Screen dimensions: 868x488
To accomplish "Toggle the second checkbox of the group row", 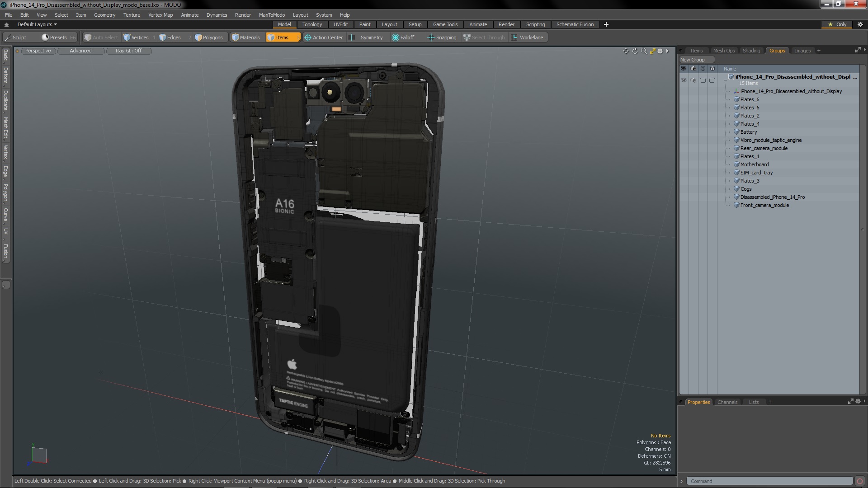I will point(712,80).
